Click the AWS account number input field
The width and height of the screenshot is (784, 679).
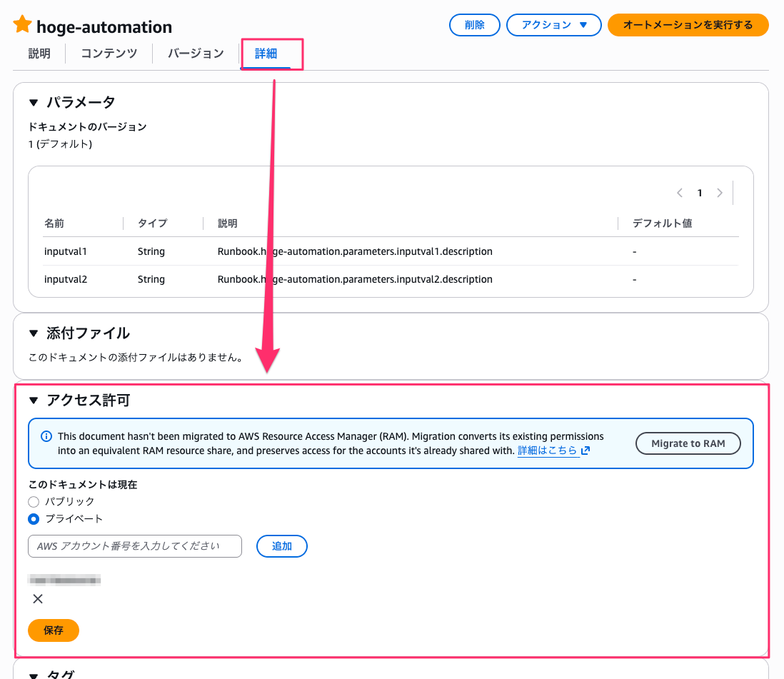click(x=135, y=546)
